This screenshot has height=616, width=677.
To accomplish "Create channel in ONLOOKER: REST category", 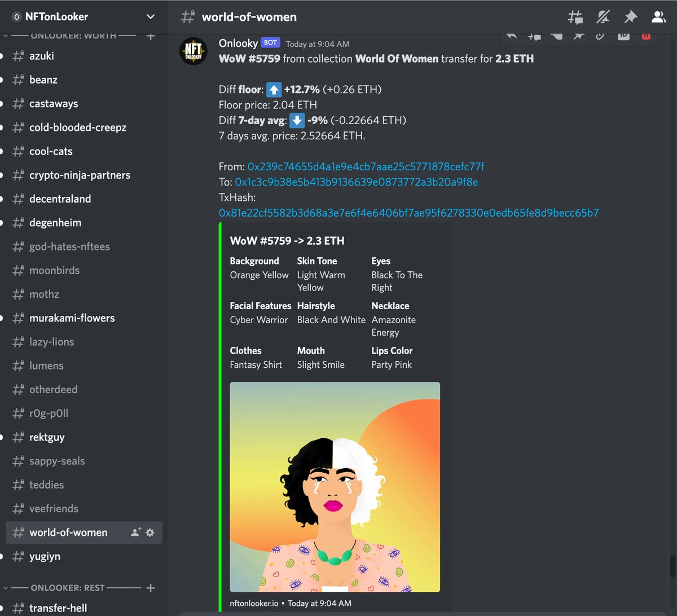I will (151, 588).
